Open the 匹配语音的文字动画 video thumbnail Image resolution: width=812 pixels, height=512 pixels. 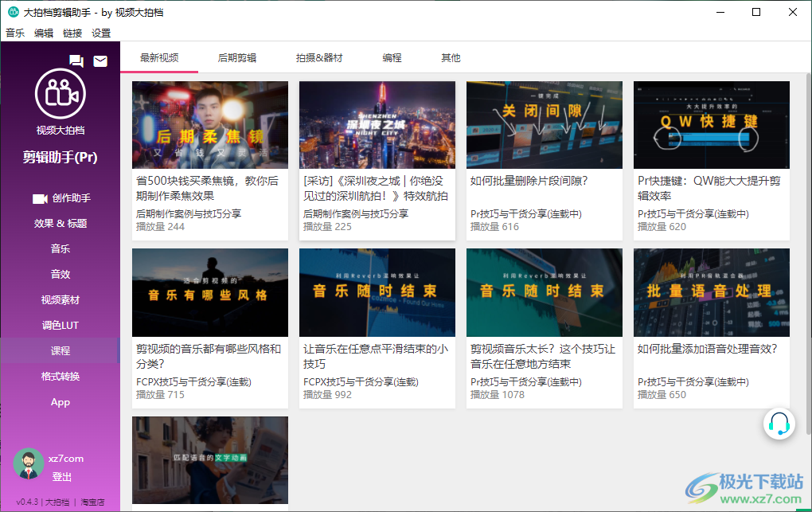[210, 460]
